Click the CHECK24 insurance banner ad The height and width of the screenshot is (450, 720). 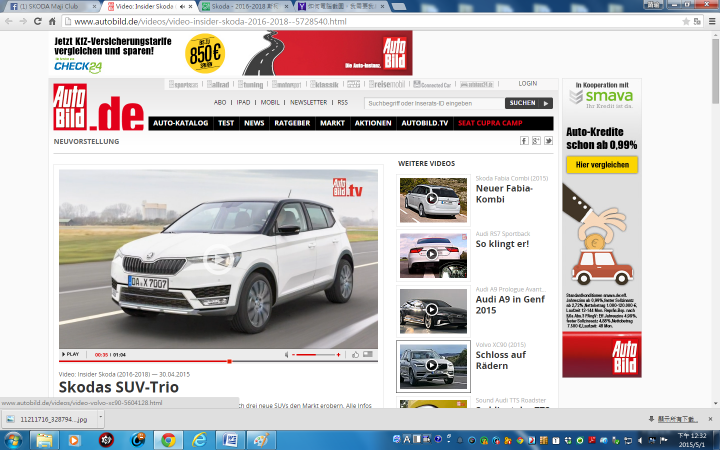tap(231, 53)
